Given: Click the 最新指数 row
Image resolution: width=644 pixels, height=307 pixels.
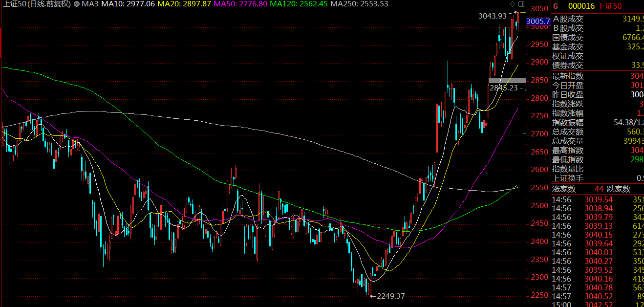Looking at the screenshot, I should click(597, 76).
